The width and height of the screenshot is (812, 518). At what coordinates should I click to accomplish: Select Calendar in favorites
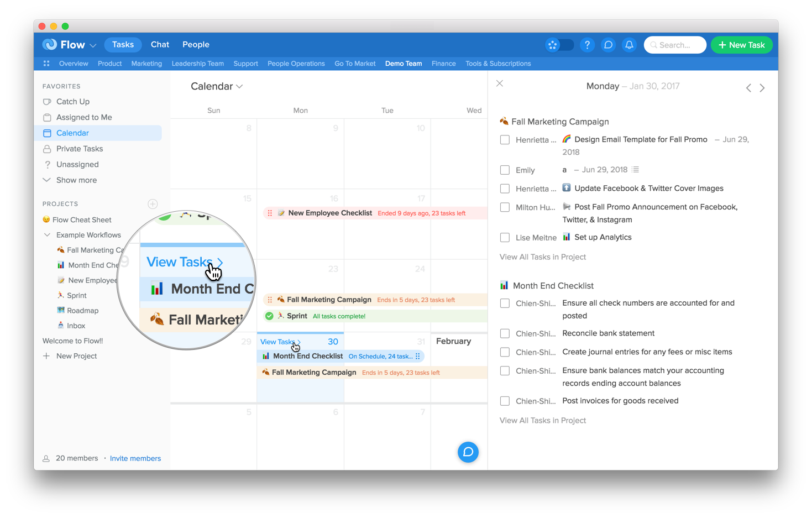(98, 133)
